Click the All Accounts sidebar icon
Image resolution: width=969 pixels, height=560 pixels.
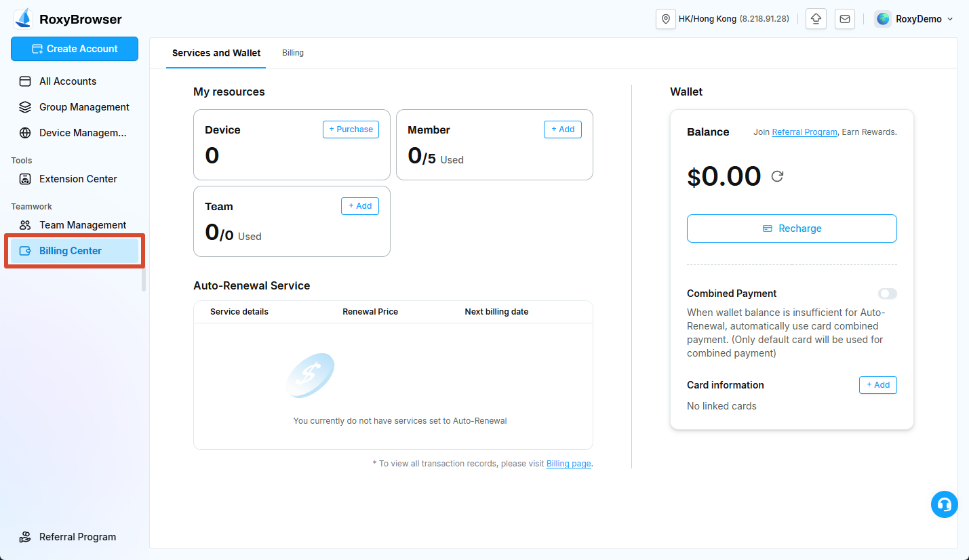[25, 81]
